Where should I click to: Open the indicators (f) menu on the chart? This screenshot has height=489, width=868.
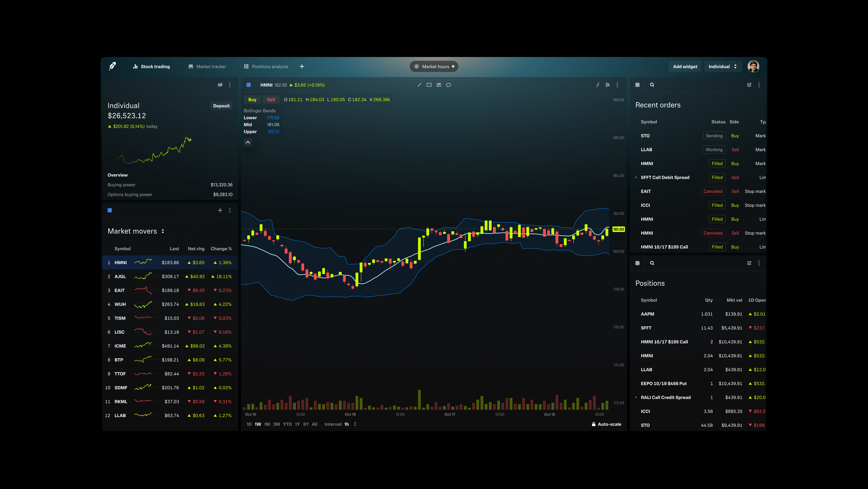598,85
